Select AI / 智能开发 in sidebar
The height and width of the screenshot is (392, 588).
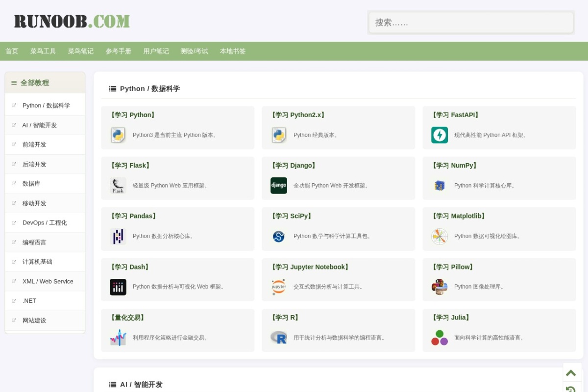45,125
